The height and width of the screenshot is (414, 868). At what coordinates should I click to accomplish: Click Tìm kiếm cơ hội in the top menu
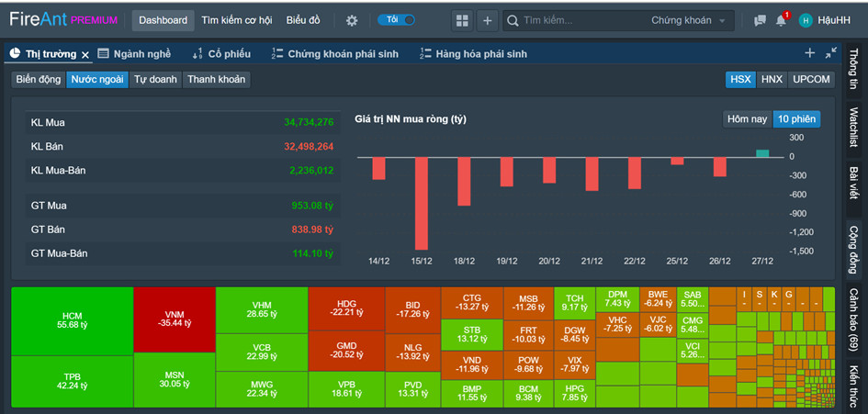236,20
